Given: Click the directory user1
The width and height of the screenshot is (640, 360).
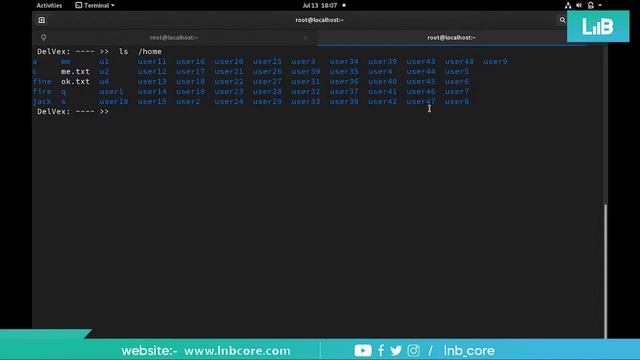Looking at the screenshot, I should coord(111,91).
